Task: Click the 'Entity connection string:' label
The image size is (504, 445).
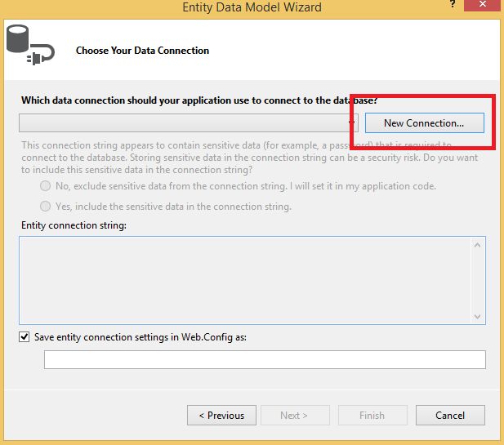Action: tap(74, 225)
